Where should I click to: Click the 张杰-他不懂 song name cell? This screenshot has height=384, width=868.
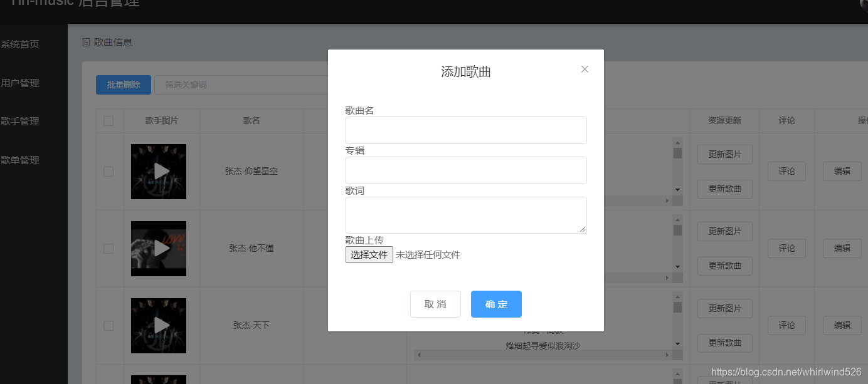click(251, 248)
